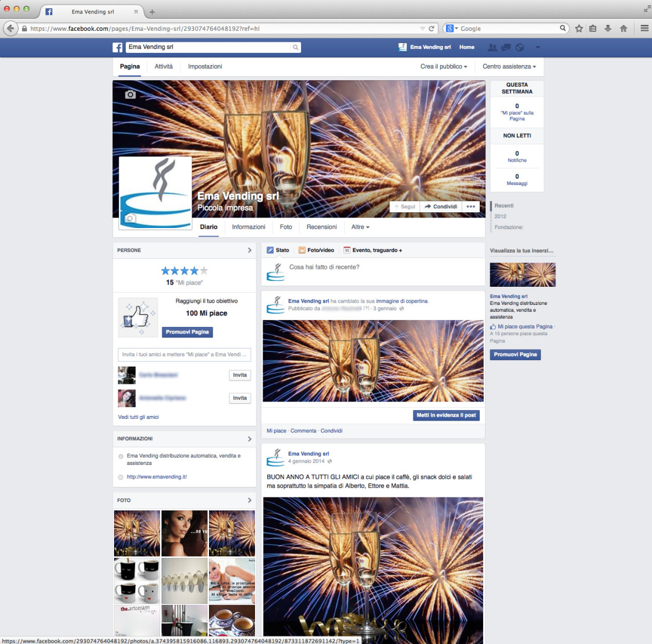Open the Diario tab

pyautogui.click(x=209, y=227)
